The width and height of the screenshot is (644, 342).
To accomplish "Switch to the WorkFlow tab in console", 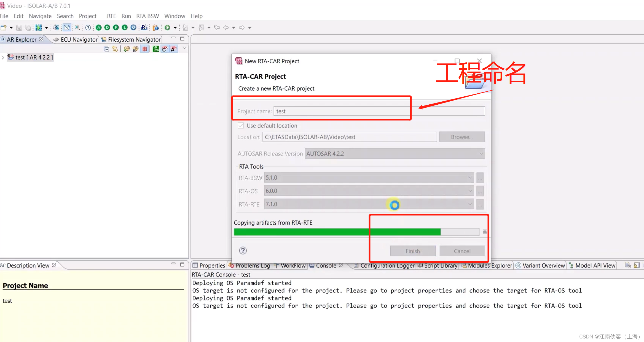I will click(293, 265).
